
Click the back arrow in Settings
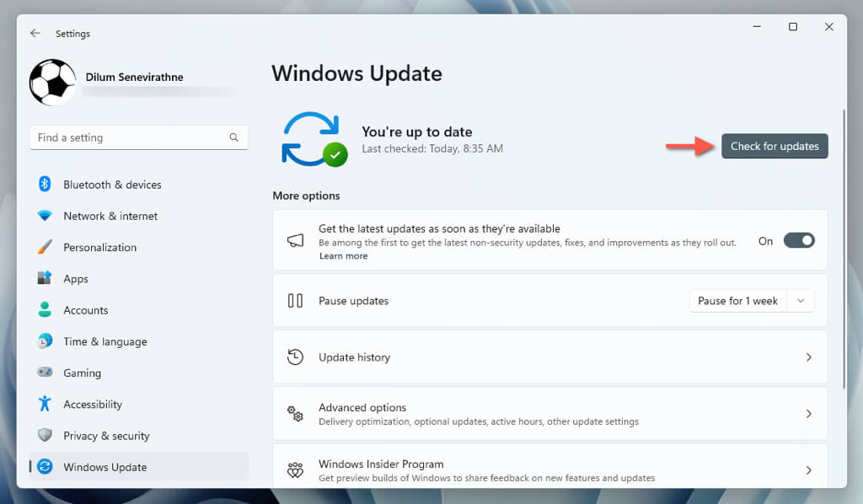click(x=35, y=33)
